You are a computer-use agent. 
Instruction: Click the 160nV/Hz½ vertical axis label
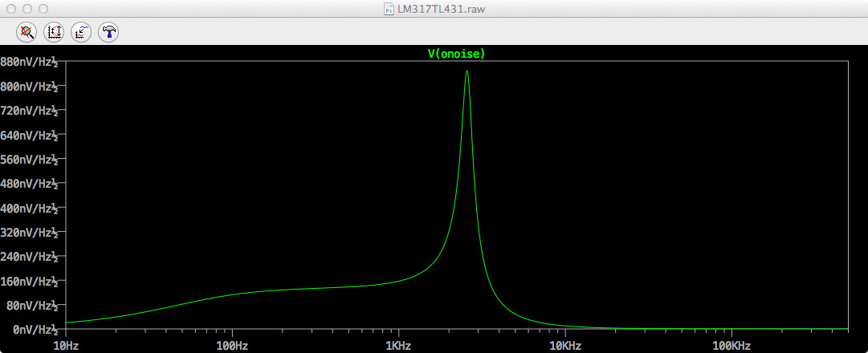(x=29, y=282)
